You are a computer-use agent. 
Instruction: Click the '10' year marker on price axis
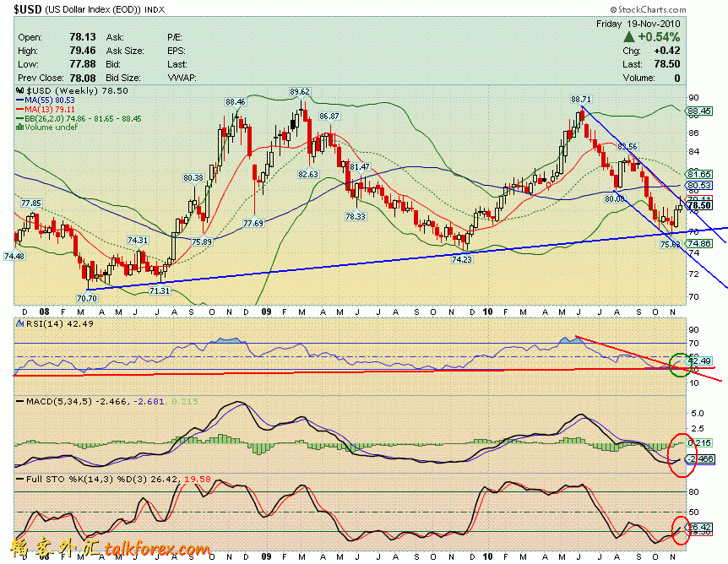click(x=487, y=312)
